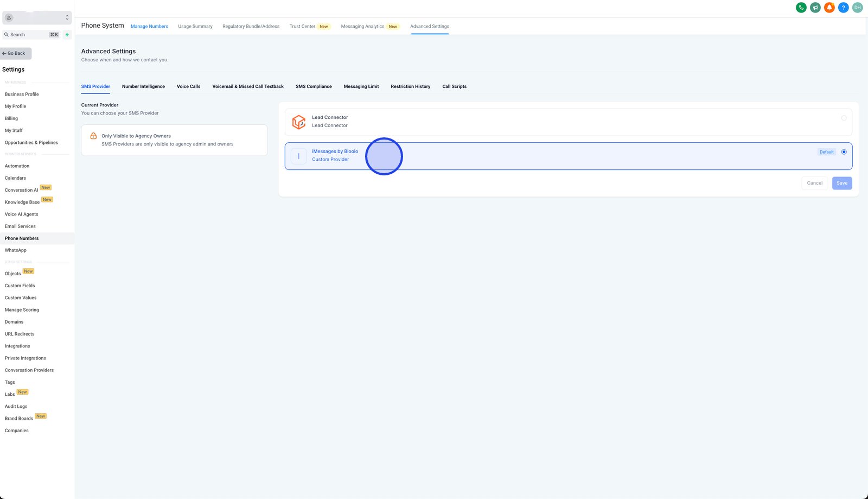The image size is (868, 499).
Task: Click the blue help question mark icon
Action: (843, 8)
